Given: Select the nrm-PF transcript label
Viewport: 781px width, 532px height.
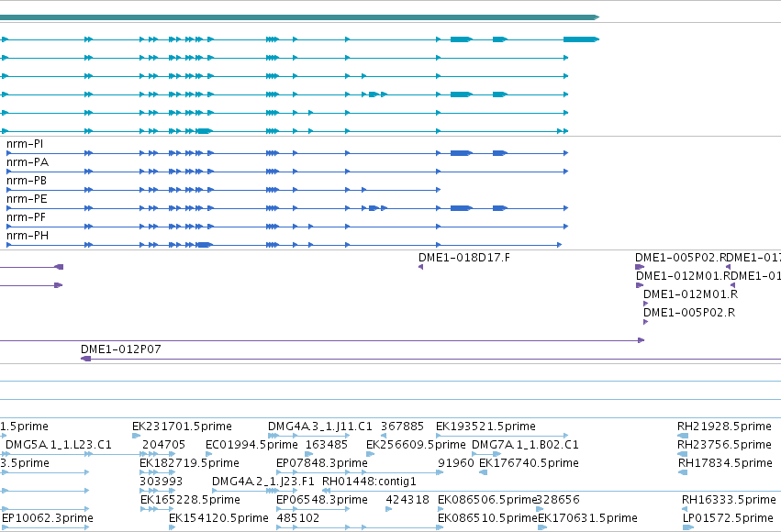Looking at the screenshot, I should coord(26,217).
